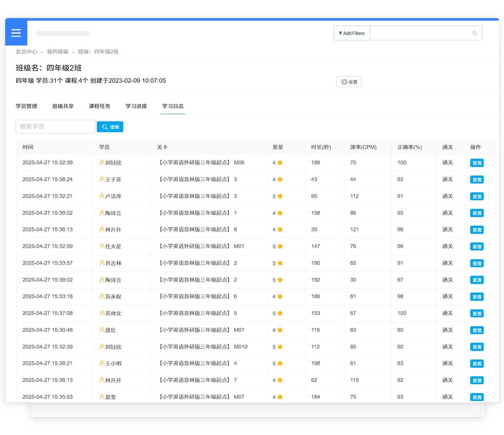Click user icon beside 卢洁萍

point(102,196)
